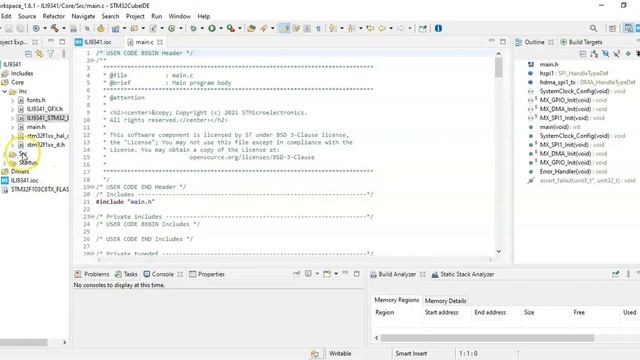Screen dimensions: 640x360
Task: Collapse all in Project Explorer
Action: tap(28, 53)
